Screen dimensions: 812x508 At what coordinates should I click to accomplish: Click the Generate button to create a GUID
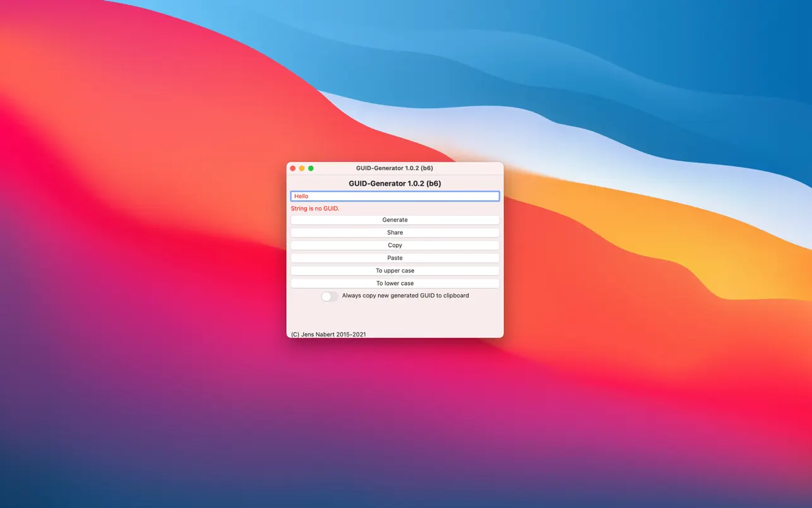[395, 220]
